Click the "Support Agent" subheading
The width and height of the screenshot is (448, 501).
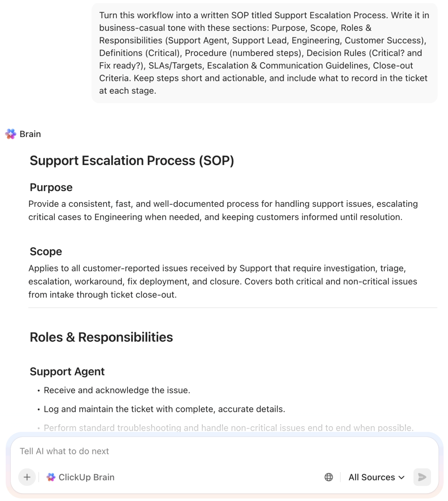[67, 371]
